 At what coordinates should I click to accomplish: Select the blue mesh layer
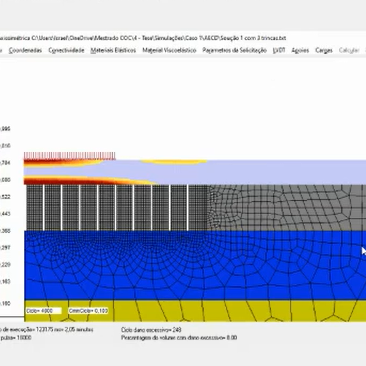pos(195,265)
